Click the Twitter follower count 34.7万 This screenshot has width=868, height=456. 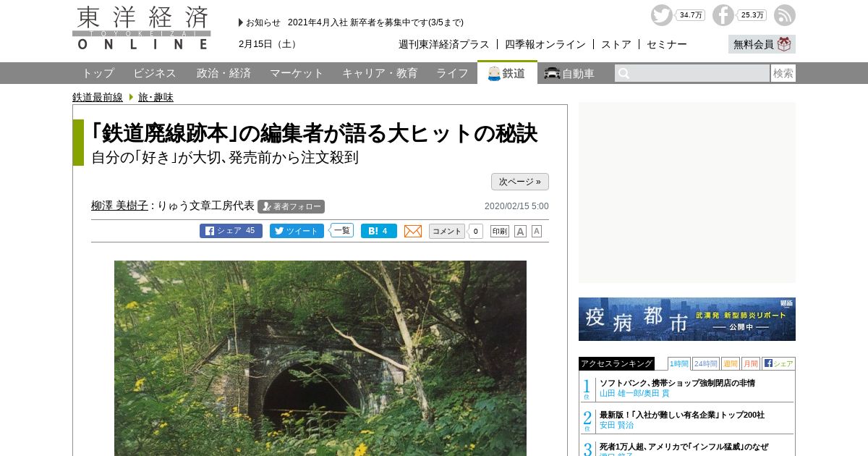coord(691,15)
